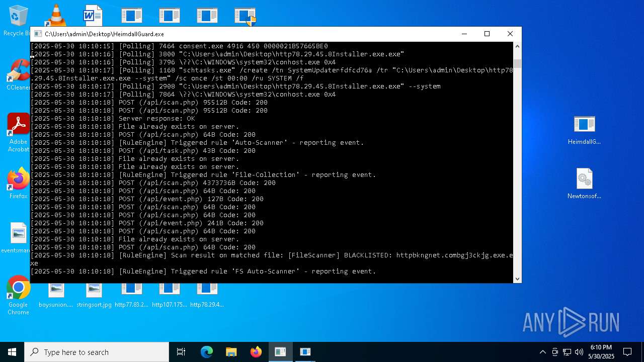Click the console scrollbar up arrow
This screenshot has height=362, width=644.
tap(517, 46)
